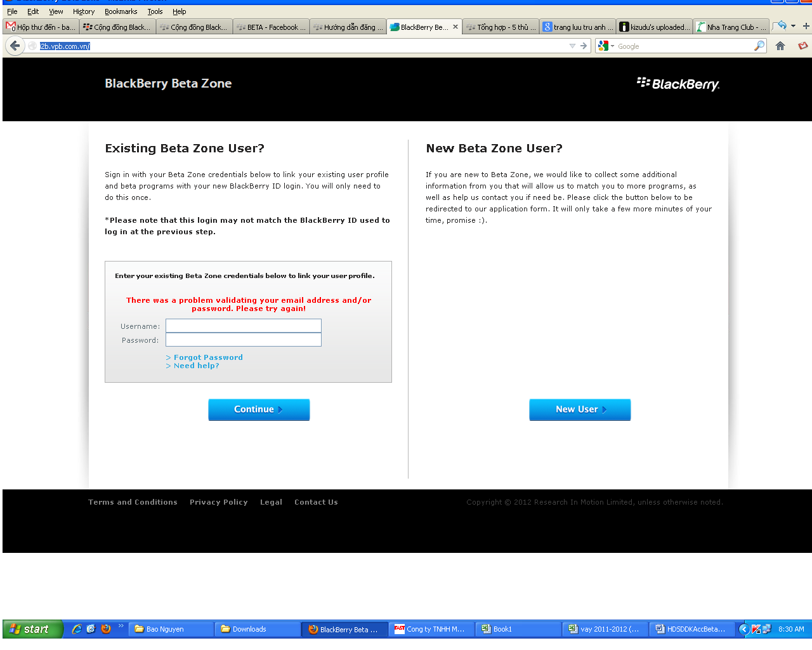Expand hidden system tray icons arrow
The width and height of the screenshot is (812, 650).
[x=743, y=629]
